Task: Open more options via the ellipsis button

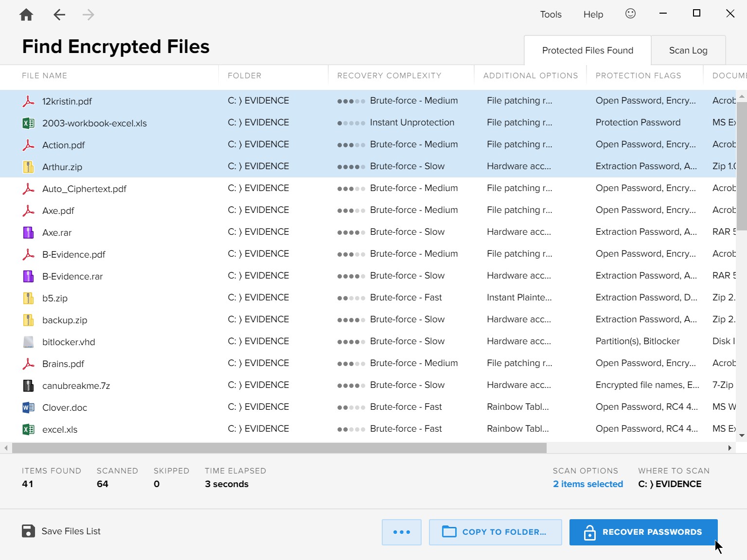Action: (x=401, y=532)
